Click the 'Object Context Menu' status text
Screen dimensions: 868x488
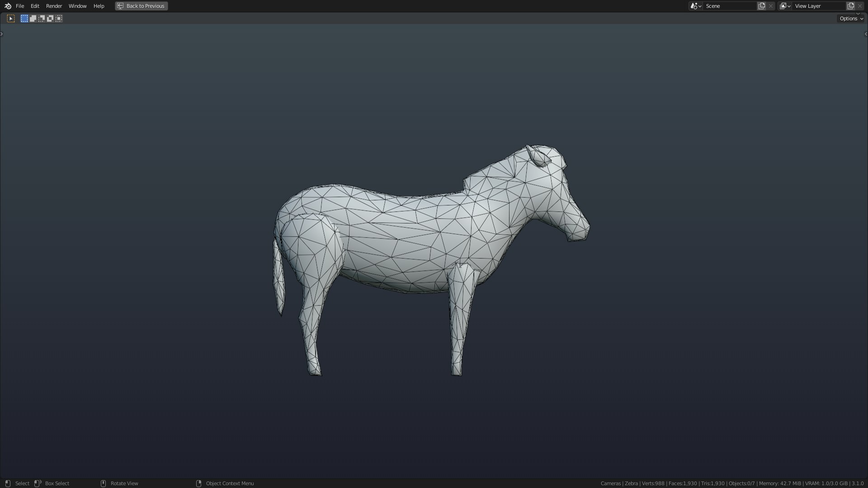coord(230,483)
